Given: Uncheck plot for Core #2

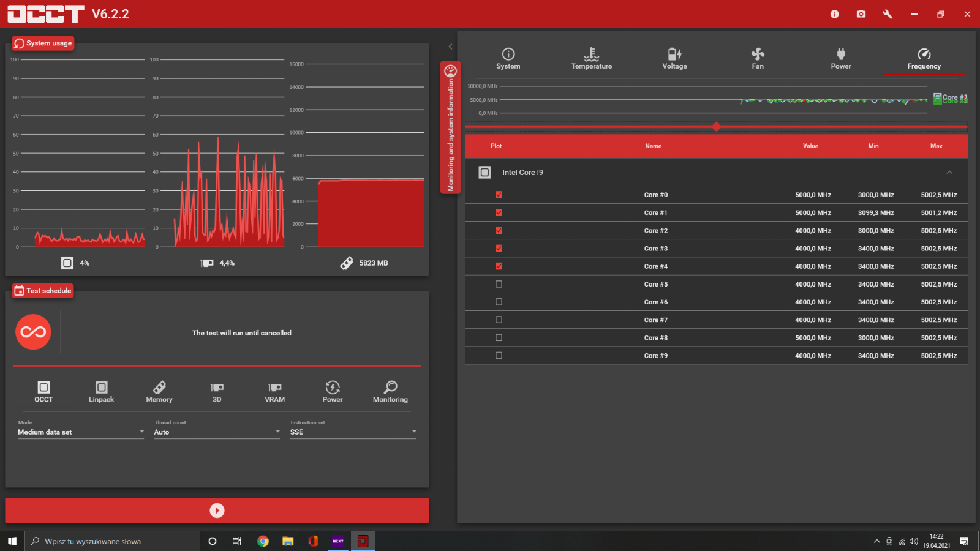Looking at the screenshot, I should click(x=499, y=230).
